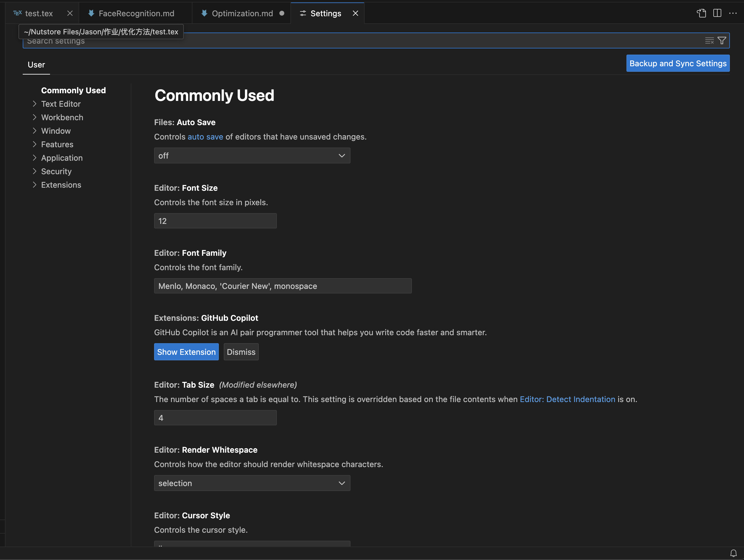Open the editor More Actions ellipsis
The image size is (744, 560).
[x=733, y=13]
